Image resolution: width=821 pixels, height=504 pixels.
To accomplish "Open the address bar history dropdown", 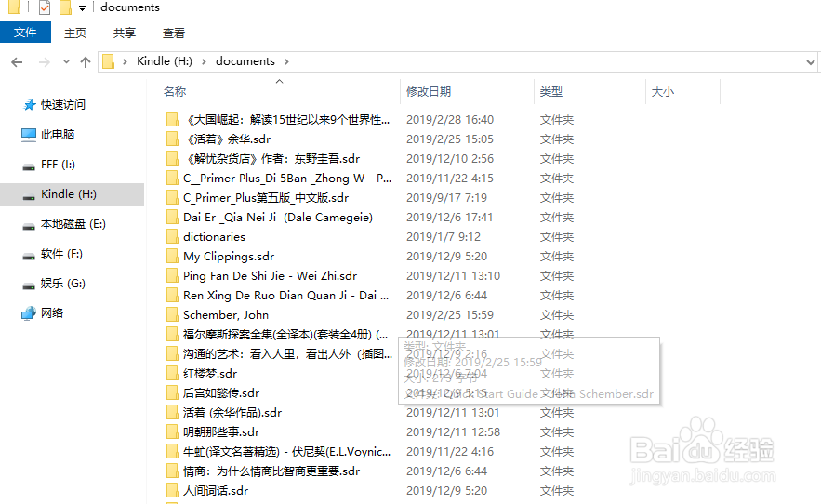I will (x=811, y=62).
